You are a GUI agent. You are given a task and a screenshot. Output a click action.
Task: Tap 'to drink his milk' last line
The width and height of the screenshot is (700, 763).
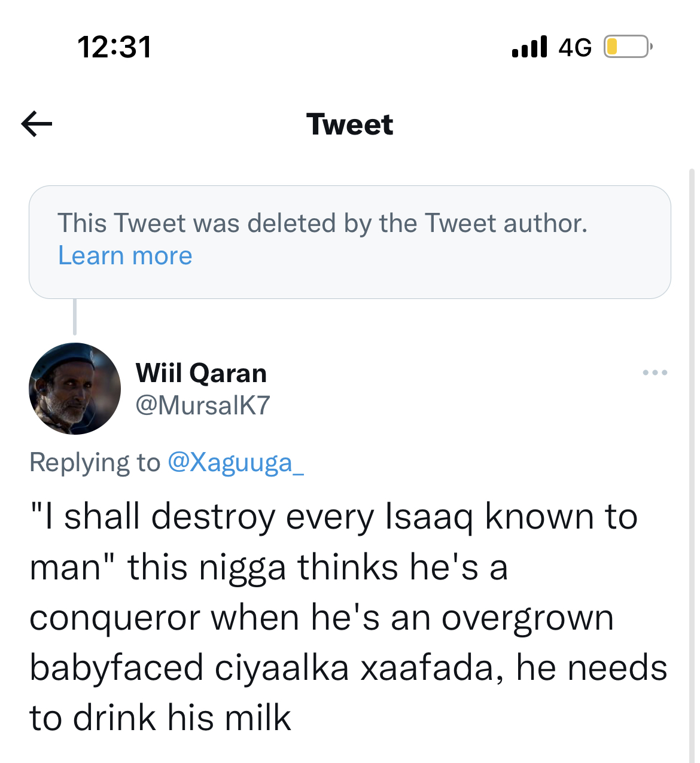click(160, 718)
